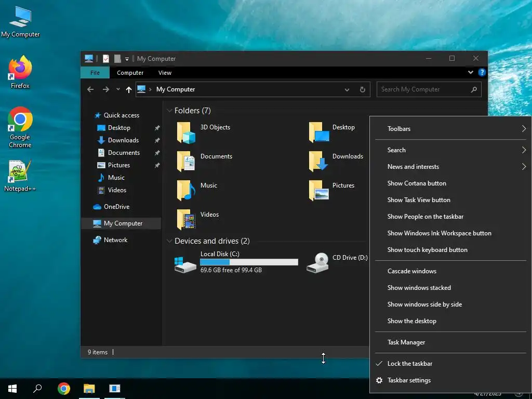Viewport: 532px width, 399px height.
Task: Select the Downloads folder in main pane
Action: click(318, 162)
